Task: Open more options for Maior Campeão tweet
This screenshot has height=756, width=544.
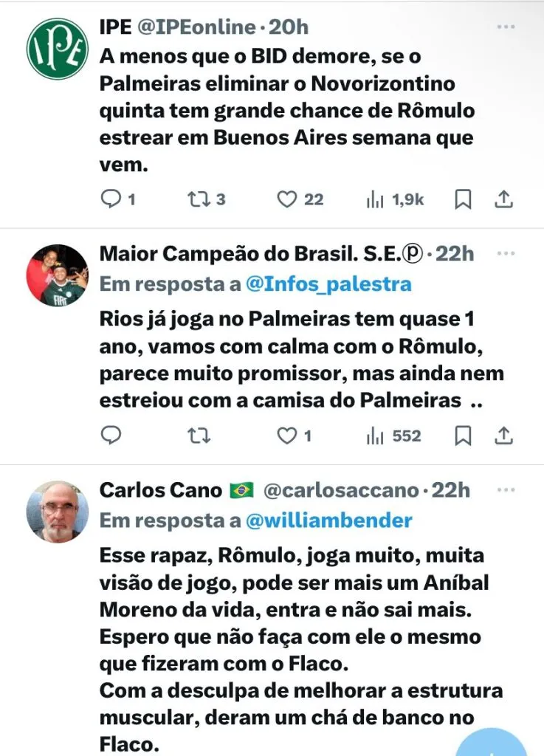Action: [506, 253]
